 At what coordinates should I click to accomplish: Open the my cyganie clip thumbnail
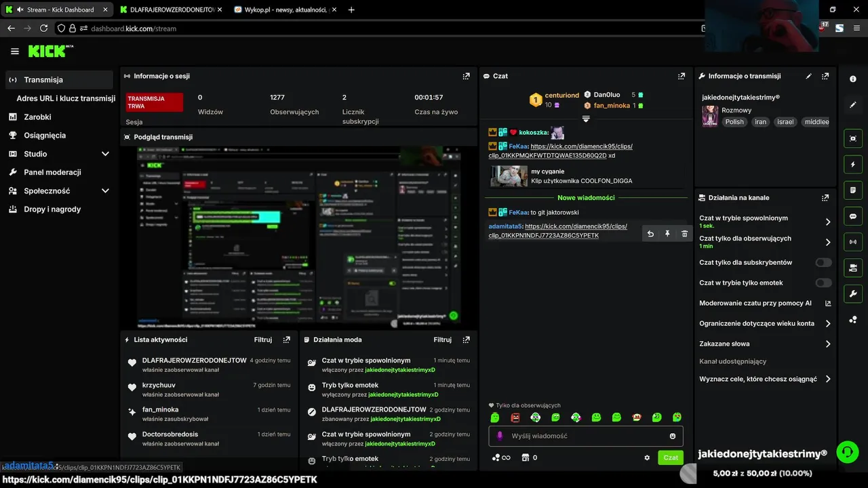(x=509, y=176)
